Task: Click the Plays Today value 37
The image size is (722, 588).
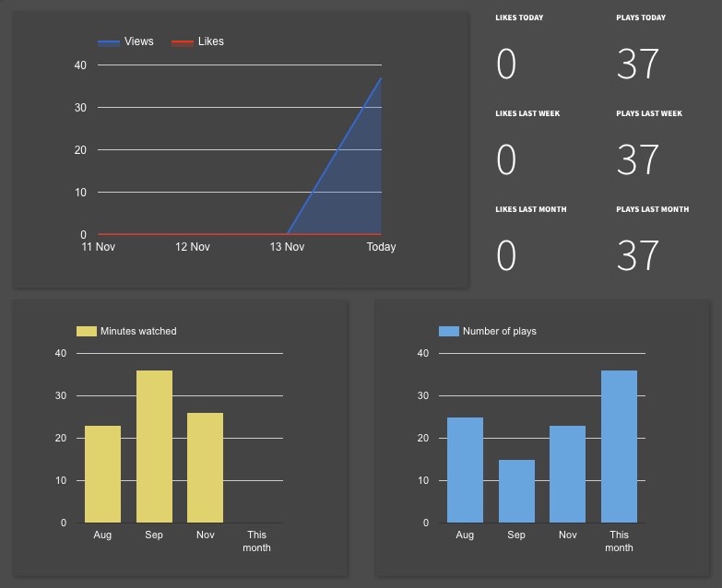Action: 638,65
